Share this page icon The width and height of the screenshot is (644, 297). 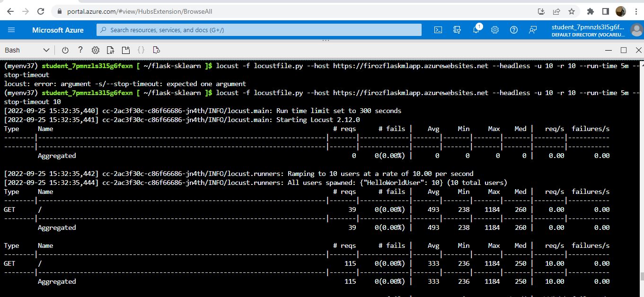556,11
